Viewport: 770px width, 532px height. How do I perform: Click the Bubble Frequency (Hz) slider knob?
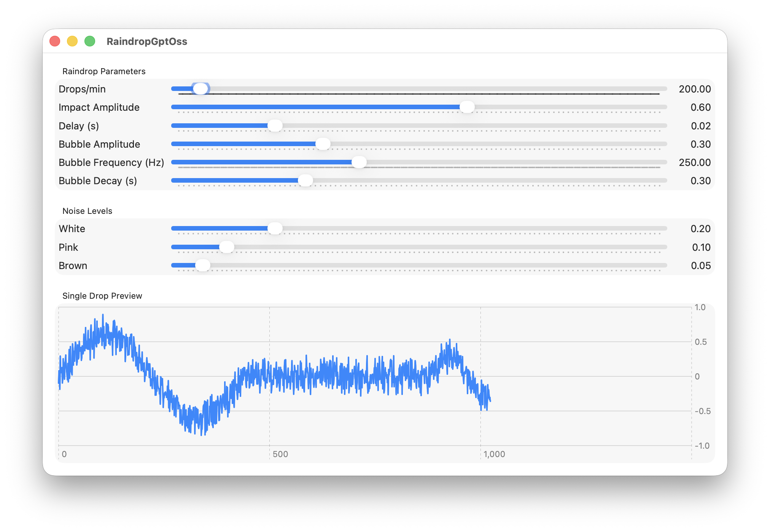pos(359,162)
